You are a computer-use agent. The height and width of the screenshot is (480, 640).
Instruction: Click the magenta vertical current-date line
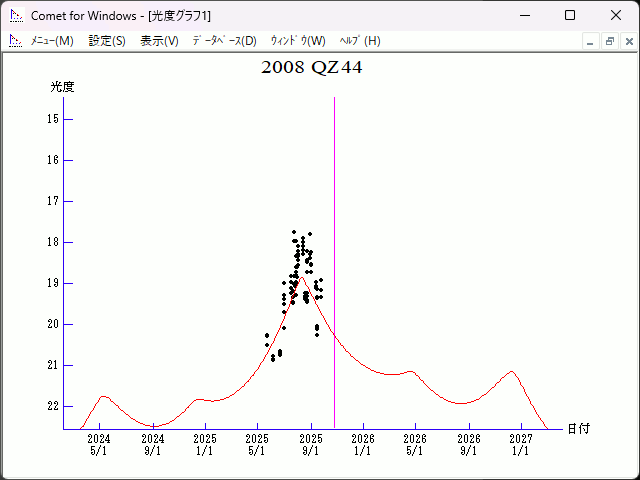coord(334,250)
